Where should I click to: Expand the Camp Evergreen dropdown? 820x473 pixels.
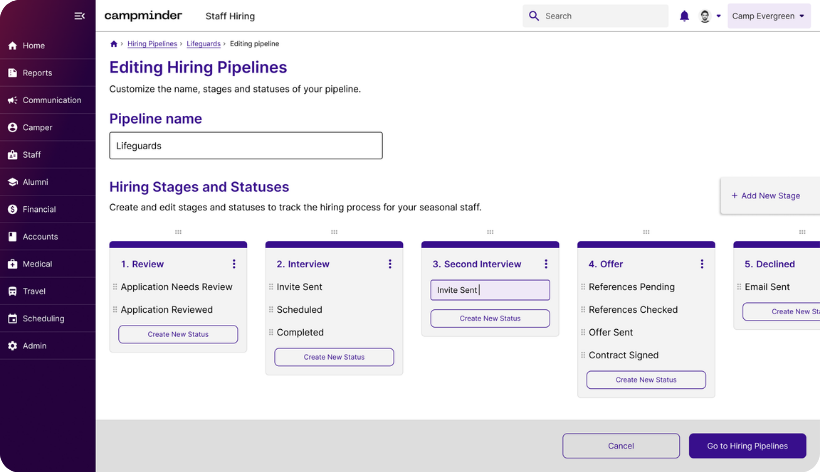(x=768, y=16)
